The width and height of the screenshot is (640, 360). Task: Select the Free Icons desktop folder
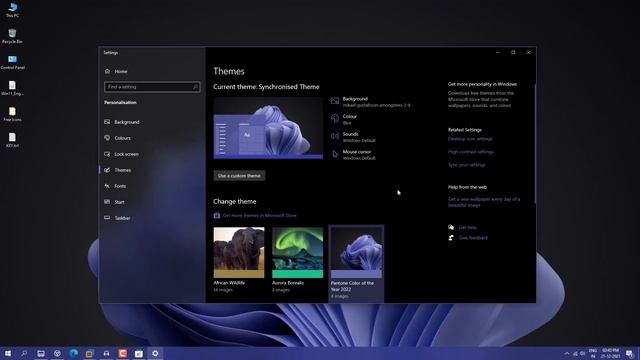click(x=12, y=114)
